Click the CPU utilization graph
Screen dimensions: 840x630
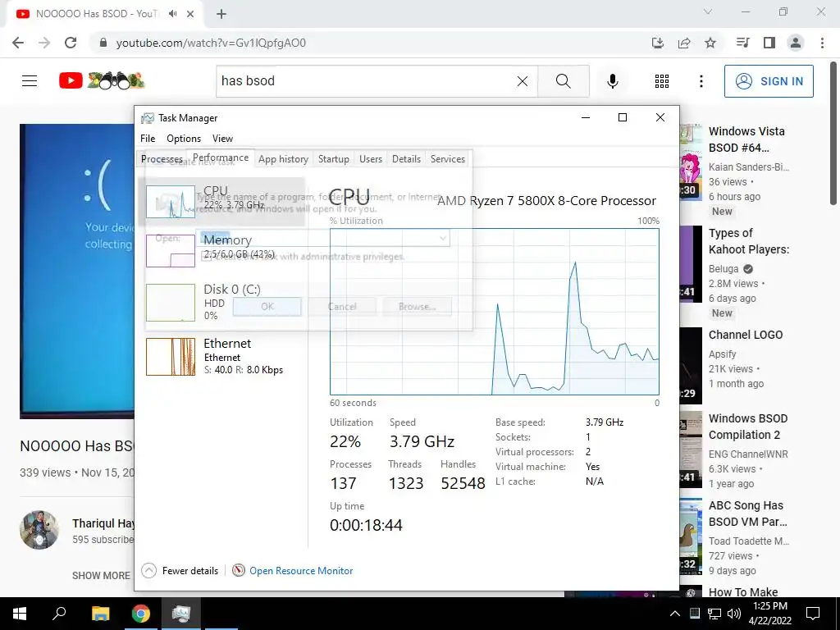(x=495, y=312)
